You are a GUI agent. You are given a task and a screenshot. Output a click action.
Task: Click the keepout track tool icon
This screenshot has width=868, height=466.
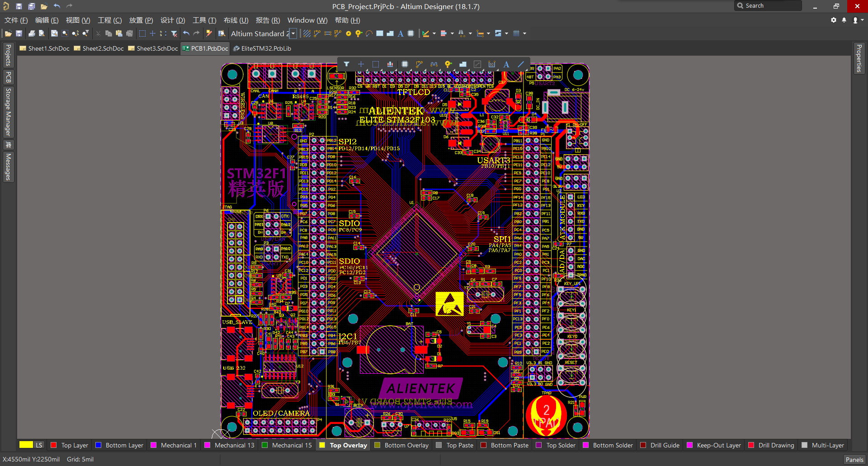pyautogui.click(x=477, y=64)
